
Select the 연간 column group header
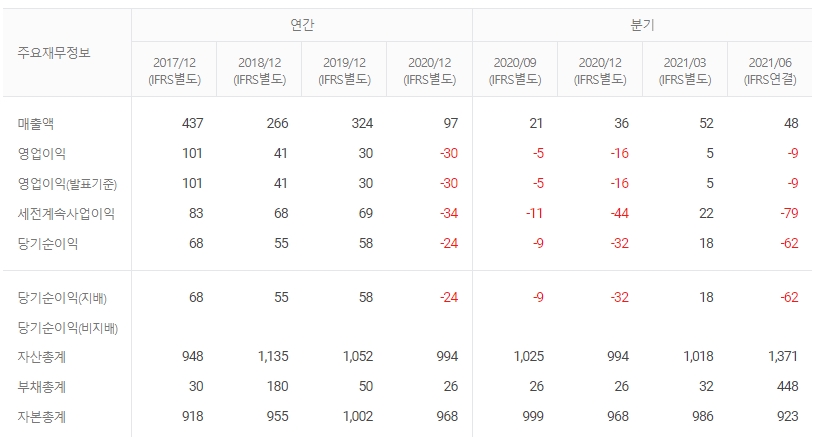pos(302,25)
